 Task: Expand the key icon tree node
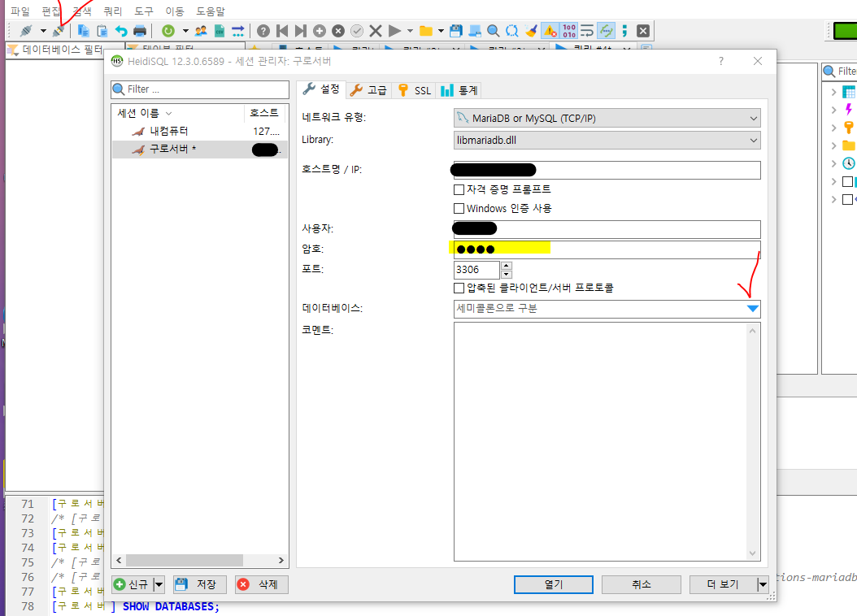833,128
